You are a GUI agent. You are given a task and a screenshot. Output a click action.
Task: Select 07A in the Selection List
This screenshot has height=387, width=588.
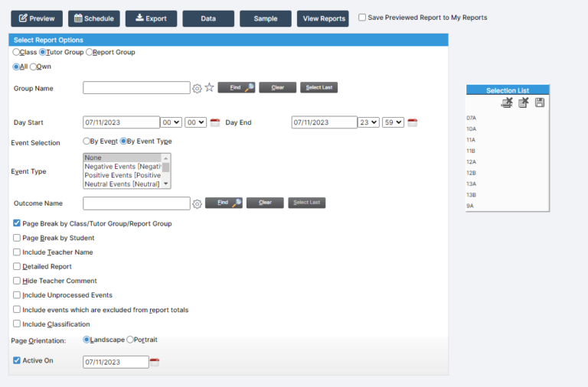(x=472, y=118)
